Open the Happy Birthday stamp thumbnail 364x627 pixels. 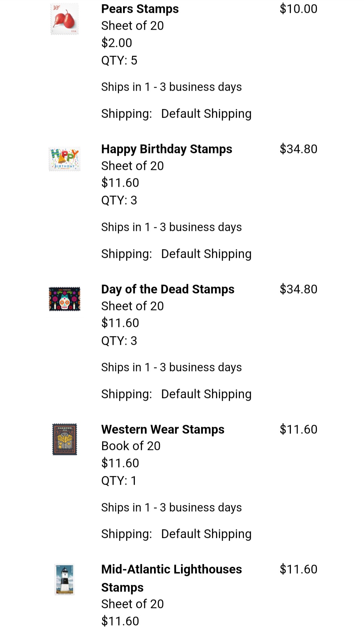click(x=64, y=159)
